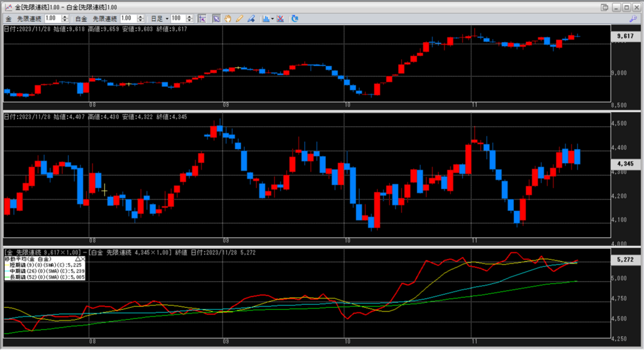Select the 短期線 yellow moving average legend entry

tap(44, 264)
